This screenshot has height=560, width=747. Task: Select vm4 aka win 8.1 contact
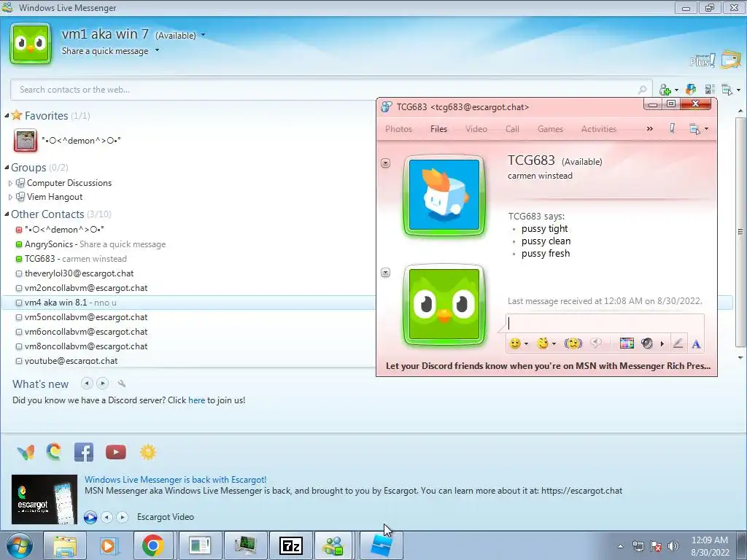click(x=188, y=303)
